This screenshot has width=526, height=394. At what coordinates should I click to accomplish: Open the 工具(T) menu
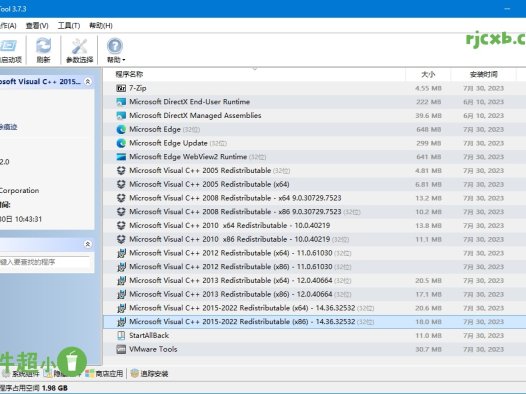pyautogui.click(x=69, y=25)
